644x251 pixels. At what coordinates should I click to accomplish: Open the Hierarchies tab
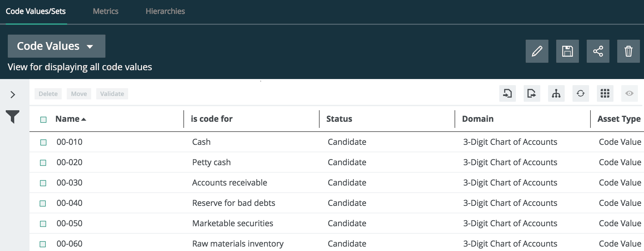[x=165, y=11]
